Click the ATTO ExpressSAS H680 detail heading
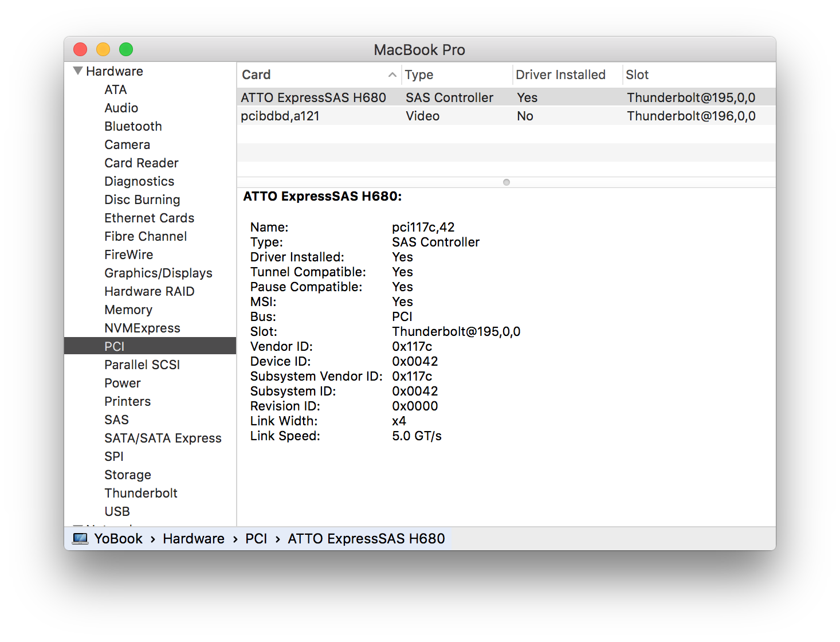840x642 pixels. pyautogui.click(x=323, y=196)
